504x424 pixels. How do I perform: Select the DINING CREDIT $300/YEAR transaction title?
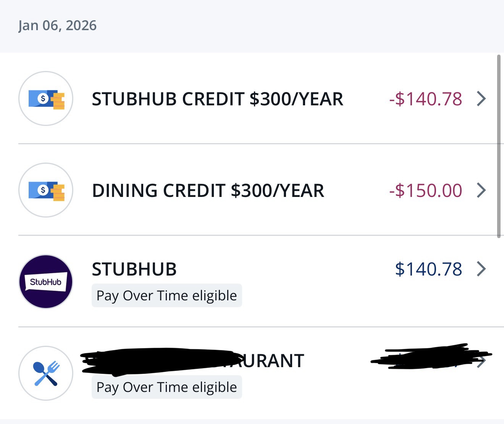click(x=208, y=190)
